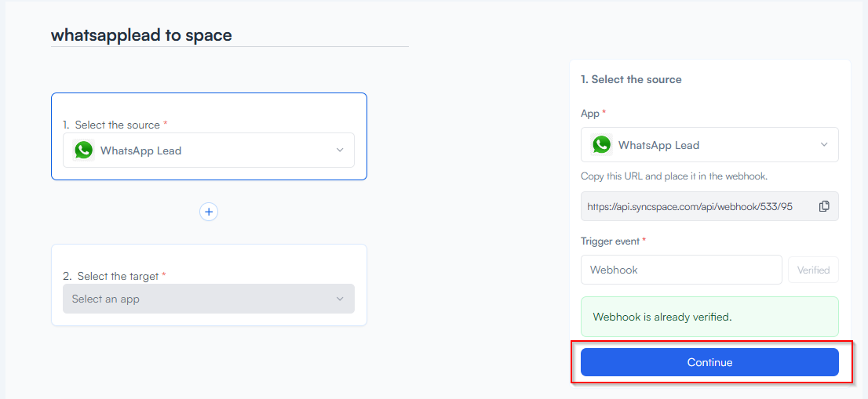
Task: Click the copy webhook URL icon
Action: tap(824, 206)
